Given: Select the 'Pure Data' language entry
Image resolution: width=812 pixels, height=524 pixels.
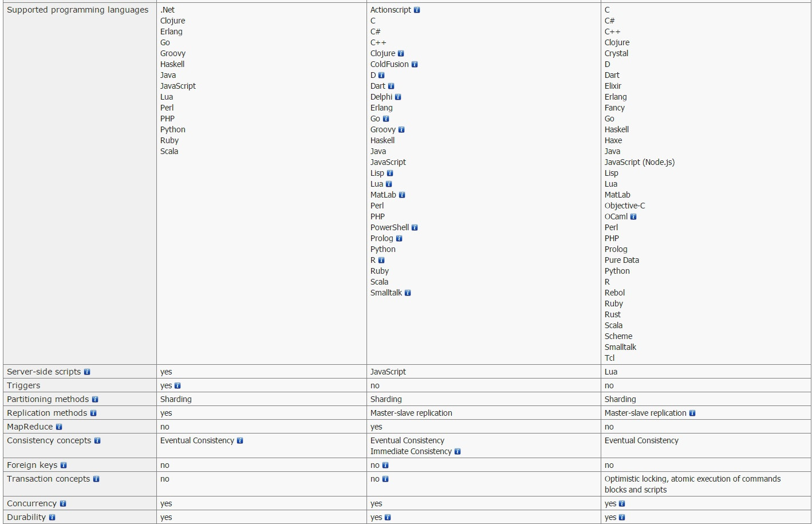Looking at the screenshot, I should click(622, 260).
